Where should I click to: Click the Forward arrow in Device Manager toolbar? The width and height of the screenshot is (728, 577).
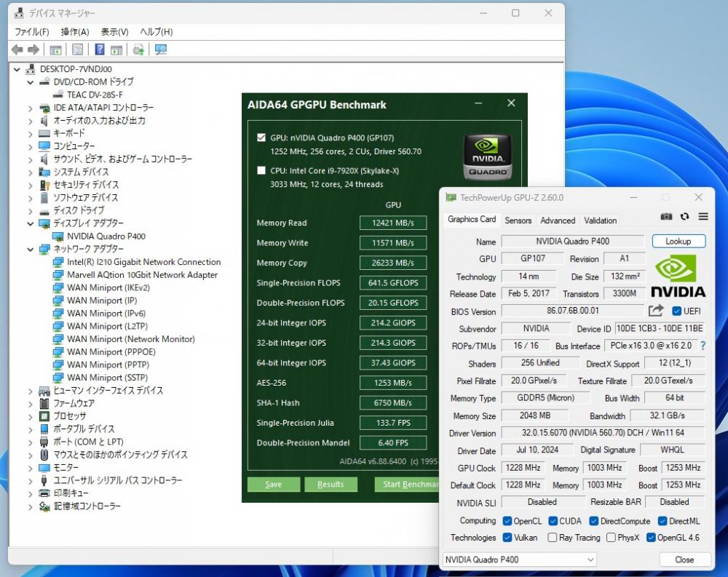pyautogui.click(x=33, y=49)
